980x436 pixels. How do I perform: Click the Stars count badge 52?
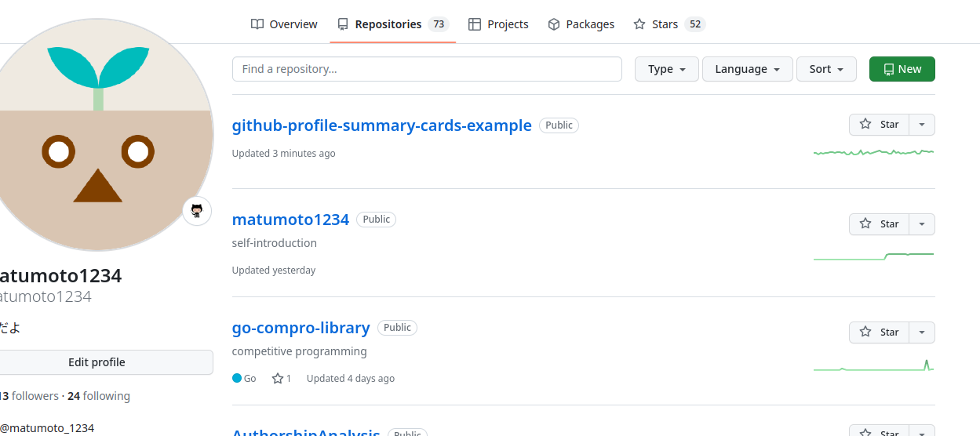click(695, 24)
